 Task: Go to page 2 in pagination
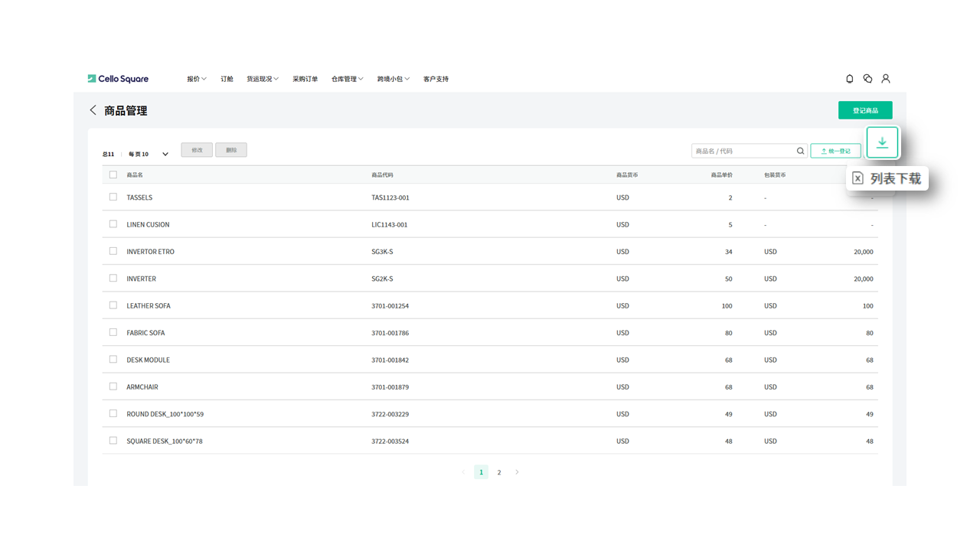(499, 472)
